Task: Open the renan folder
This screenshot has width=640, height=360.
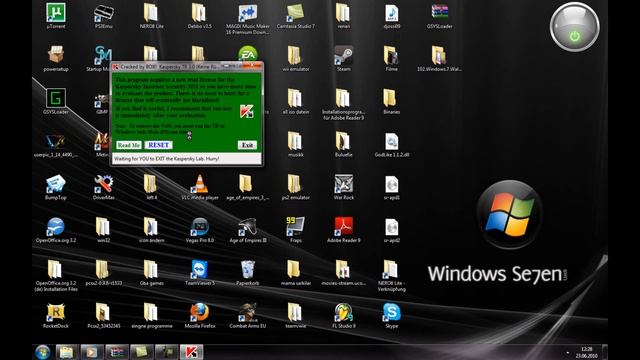Action: coord(344,16)
